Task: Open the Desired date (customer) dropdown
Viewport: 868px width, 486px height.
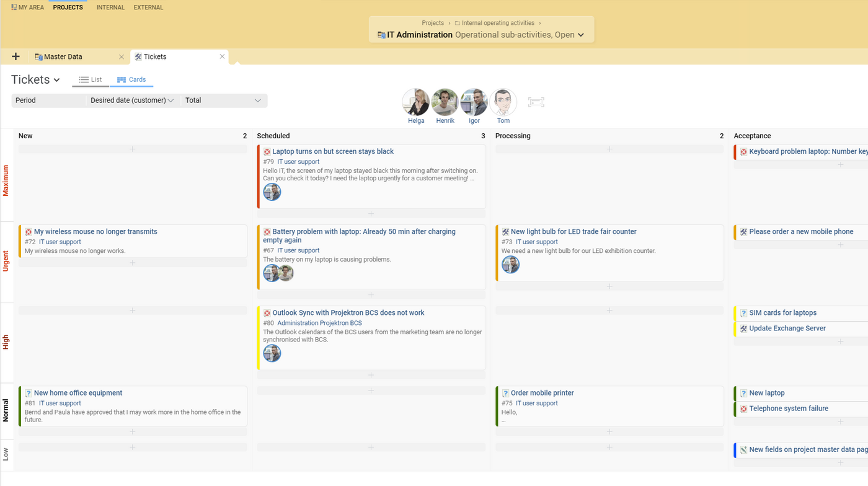Action: click(132, 100)
